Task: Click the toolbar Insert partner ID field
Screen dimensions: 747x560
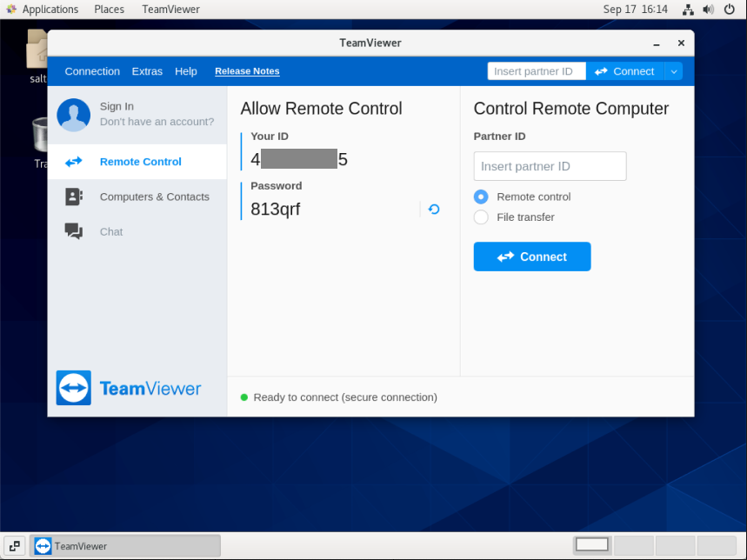Action: coord(537,71)
